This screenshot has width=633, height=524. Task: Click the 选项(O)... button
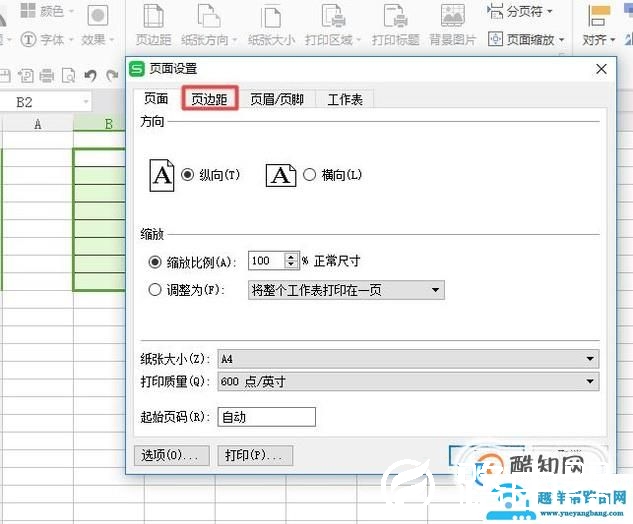coord(172,455)
